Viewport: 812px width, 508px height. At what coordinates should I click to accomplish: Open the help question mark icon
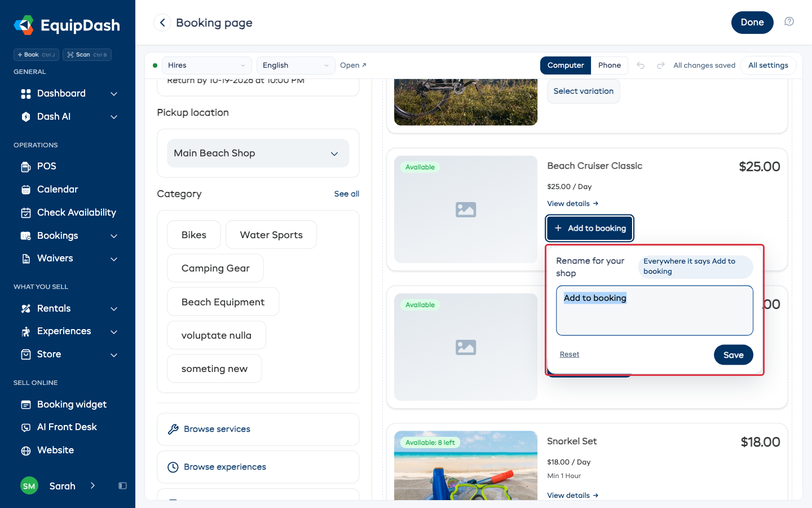pos(789,21)
